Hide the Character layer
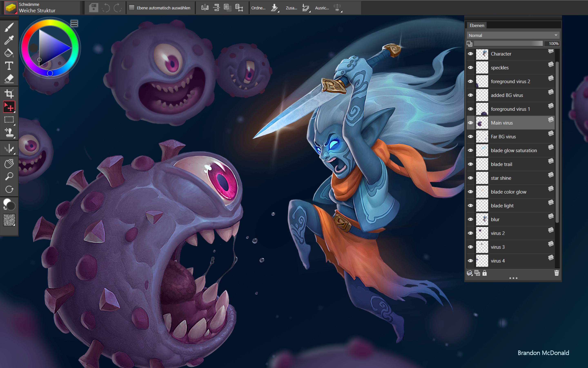The image size is (588, 368). 470,54
